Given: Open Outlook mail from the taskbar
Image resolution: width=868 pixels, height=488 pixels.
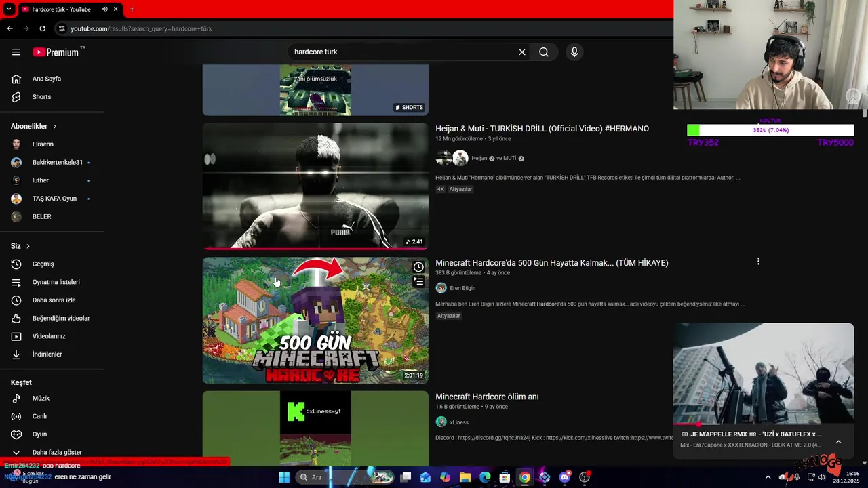Looking at the screenshot, I should pos(425,477).
